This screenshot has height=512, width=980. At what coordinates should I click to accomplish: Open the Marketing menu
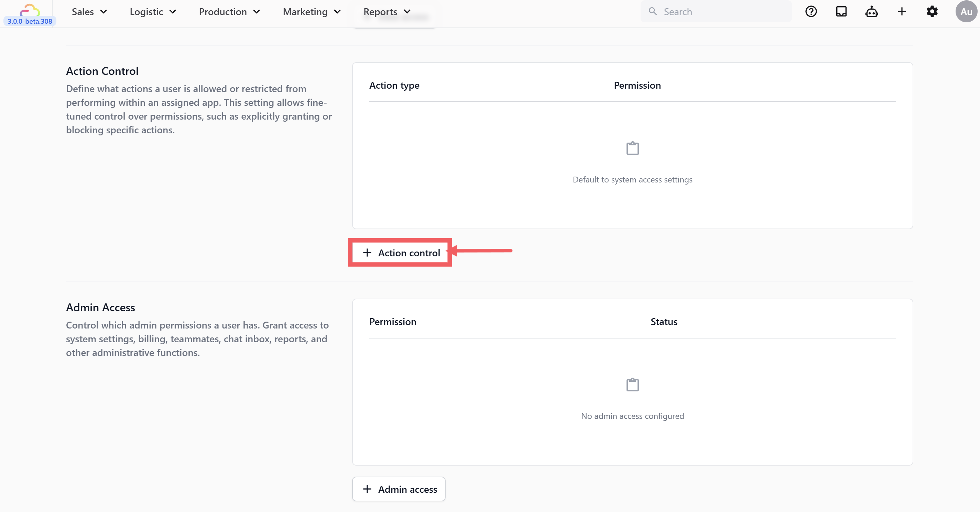click(312, 12)
